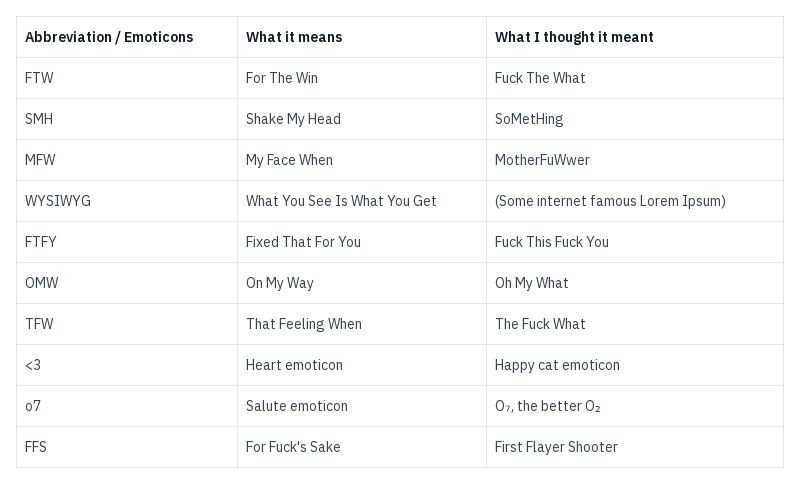Select the MFW abbreviation cell
Screen dimensions: 800x480
pos(39,160)
